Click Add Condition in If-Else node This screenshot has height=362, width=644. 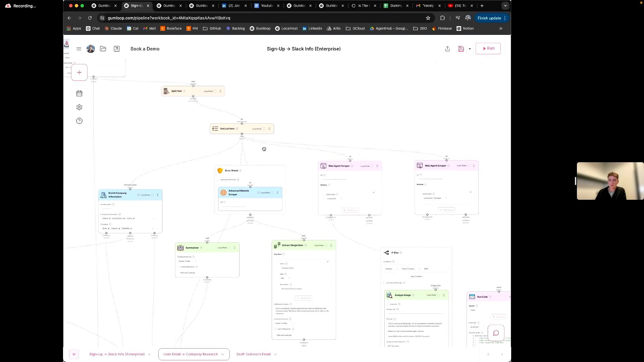[416, 277]
